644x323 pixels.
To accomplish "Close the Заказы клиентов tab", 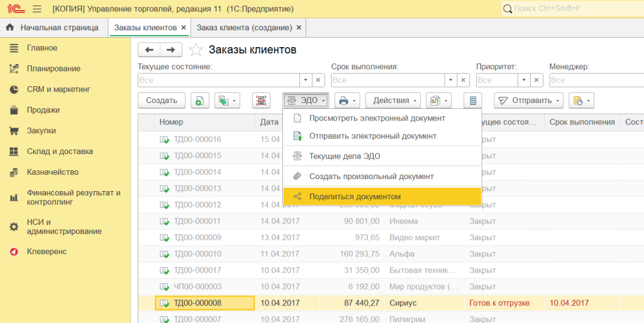I will point(184,28).
